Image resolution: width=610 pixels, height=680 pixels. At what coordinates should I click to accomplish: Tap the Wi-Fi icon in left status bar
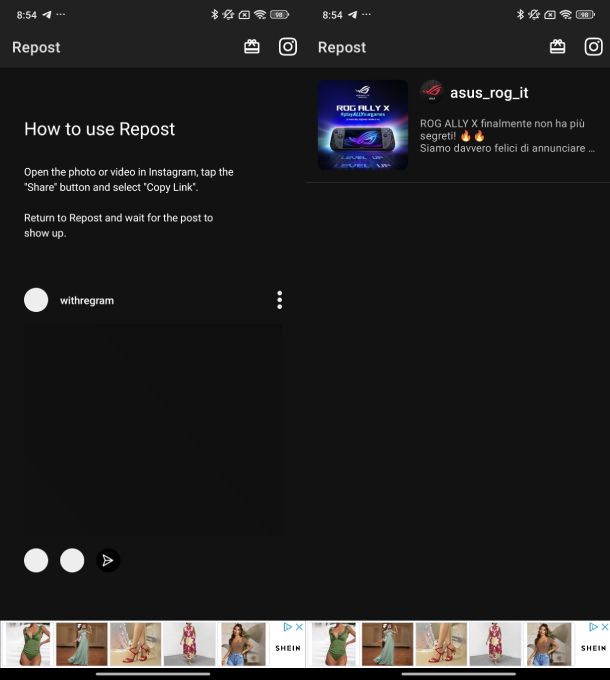pos(260,15)
